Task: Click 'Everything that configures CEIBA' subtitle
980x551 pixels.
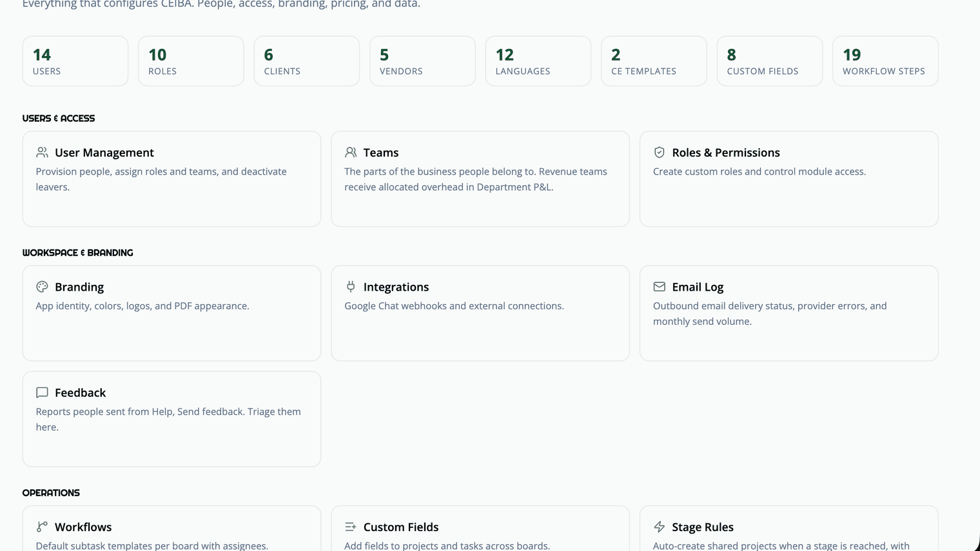Action: (x=221, y=5)
